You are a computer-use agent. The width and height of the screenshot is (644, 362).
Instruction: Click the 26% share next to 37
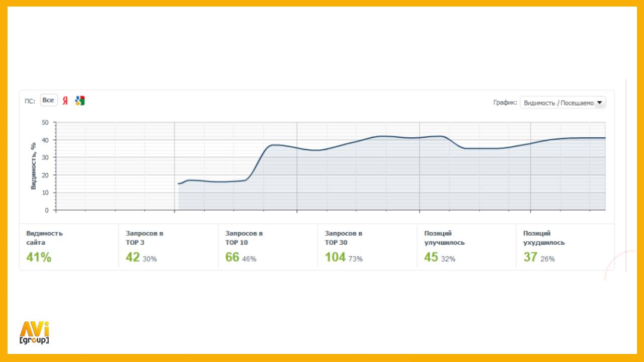tap(548, 259)
